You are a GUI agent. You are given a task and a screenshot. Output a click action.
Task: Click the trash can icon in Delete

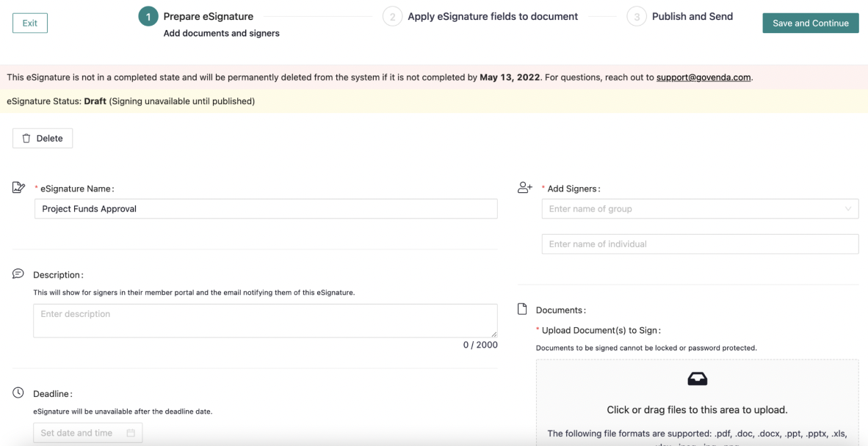(26, 138)
